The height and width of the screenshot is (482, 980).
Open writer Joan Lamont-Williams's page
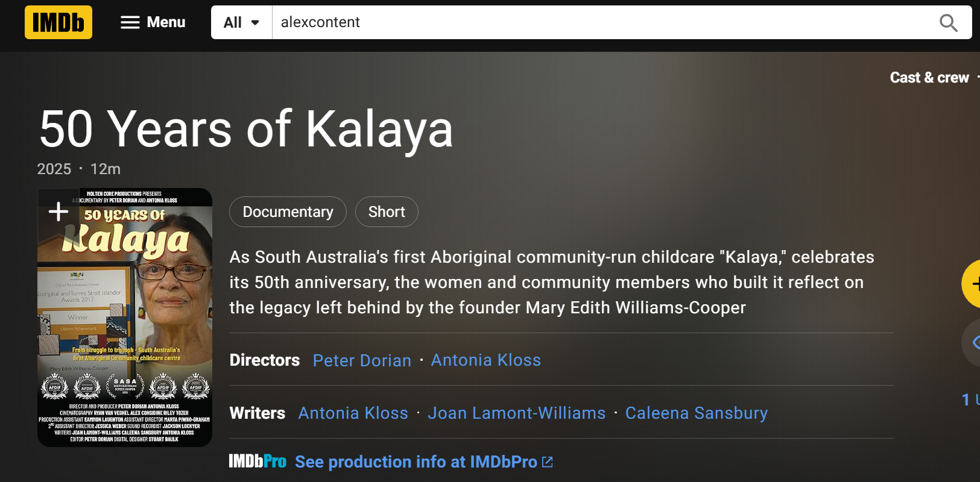(x=517, y=413)
